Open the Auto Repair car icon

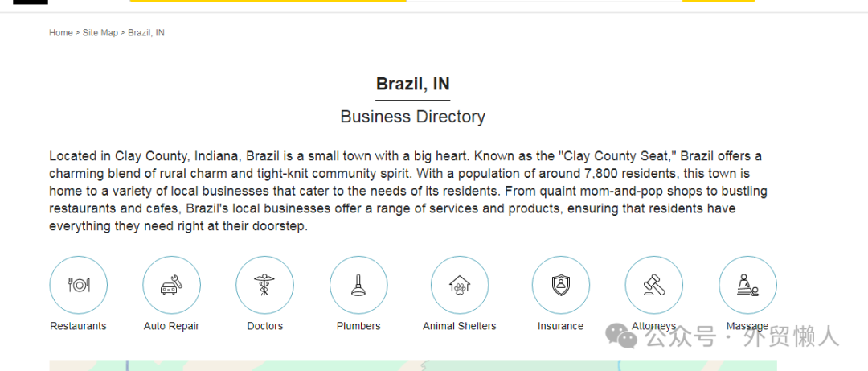pyautogui.click(x=171, y=285)
